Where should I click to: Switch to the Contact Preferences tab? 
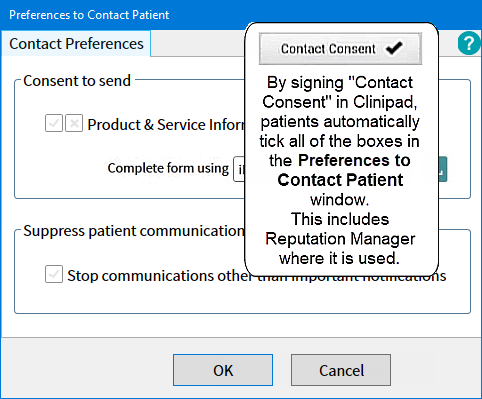pyautogui.click(x=76, y=44)
